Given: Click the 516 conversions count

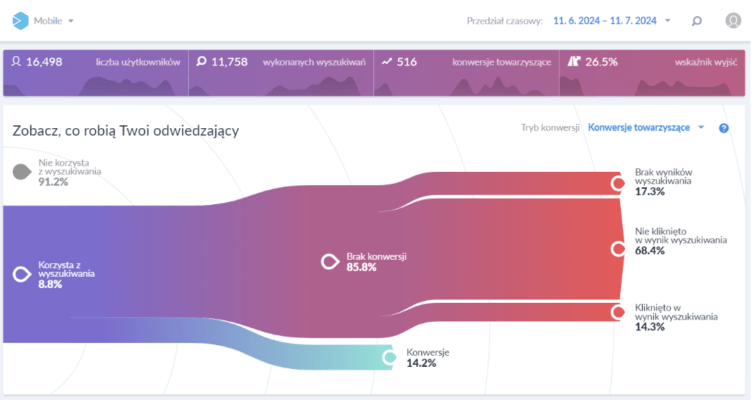Looking at the screenshot, I should point(407,62).
